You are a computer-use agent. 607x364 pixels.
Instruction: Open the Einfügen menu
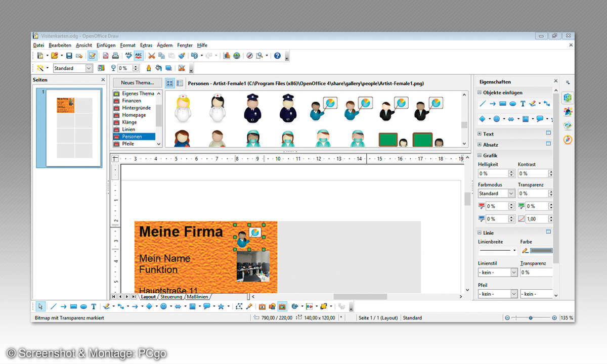pos(106,45)
